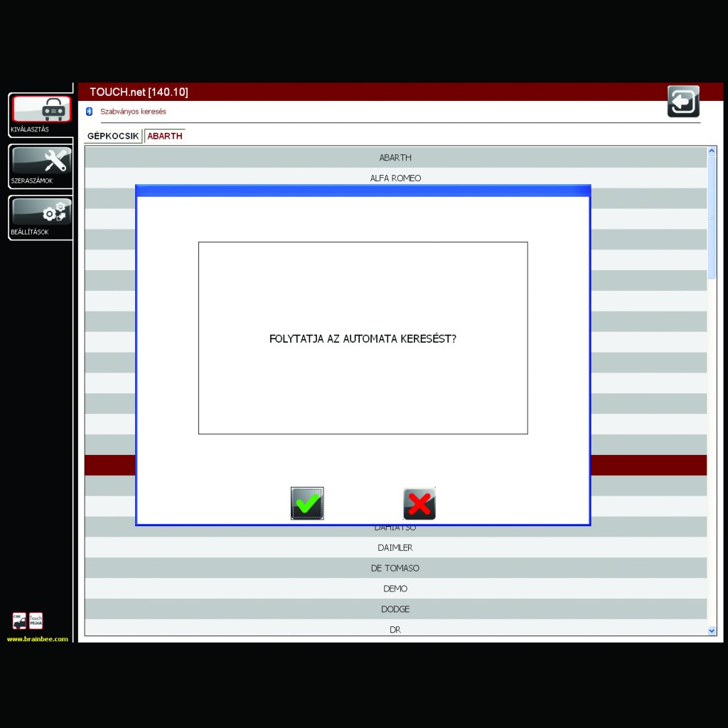Click the FOLYTATJA AZ AUTOMATA KERESÉST message

tap(363, 339)
